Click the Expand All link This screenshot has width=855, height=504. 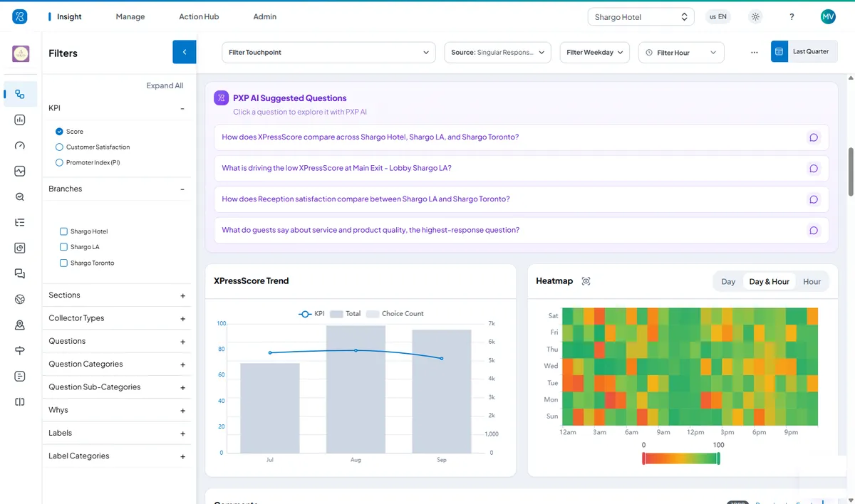click(x=165, y=85)
